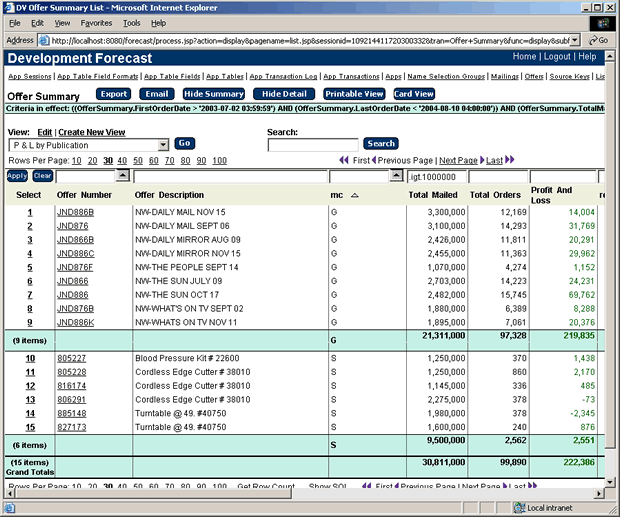The width and height of the screenshot is (620, 517).
Task: Open offer number 827173
Action: coord(72,427)
